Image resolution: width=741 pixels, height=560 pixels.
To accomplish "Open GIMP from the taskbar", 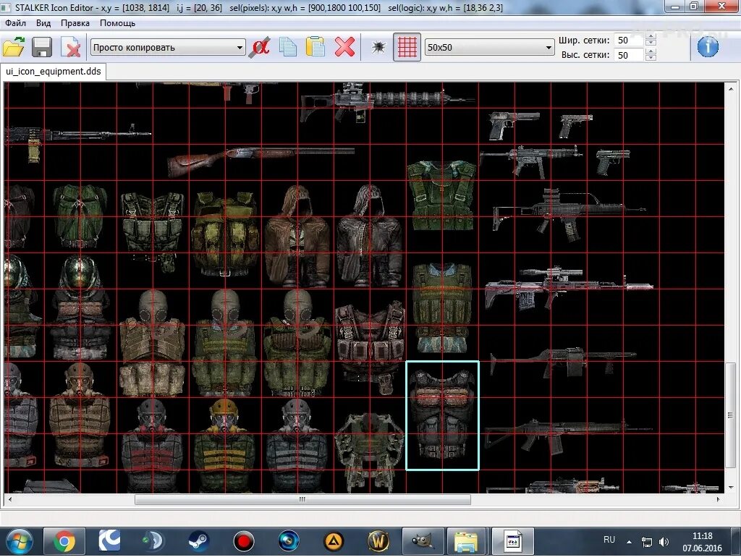I will tap(423, 542).
